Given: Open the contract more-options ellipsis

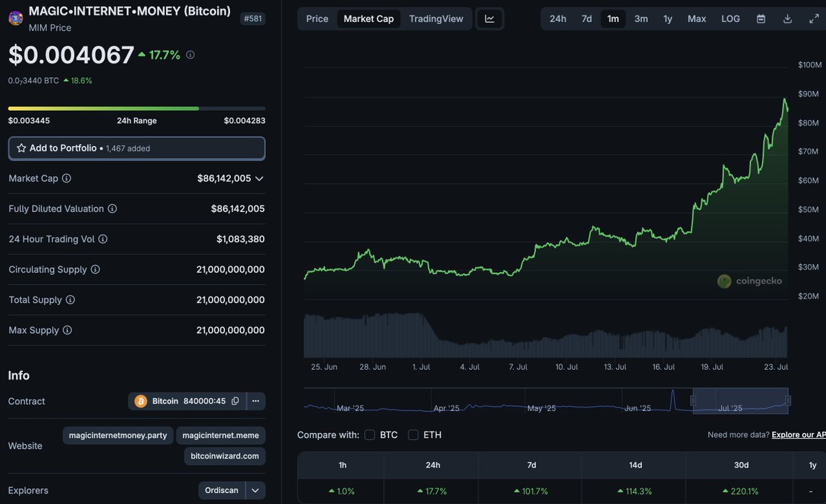Looking at the screenshot, I should [x=256, y=401].
